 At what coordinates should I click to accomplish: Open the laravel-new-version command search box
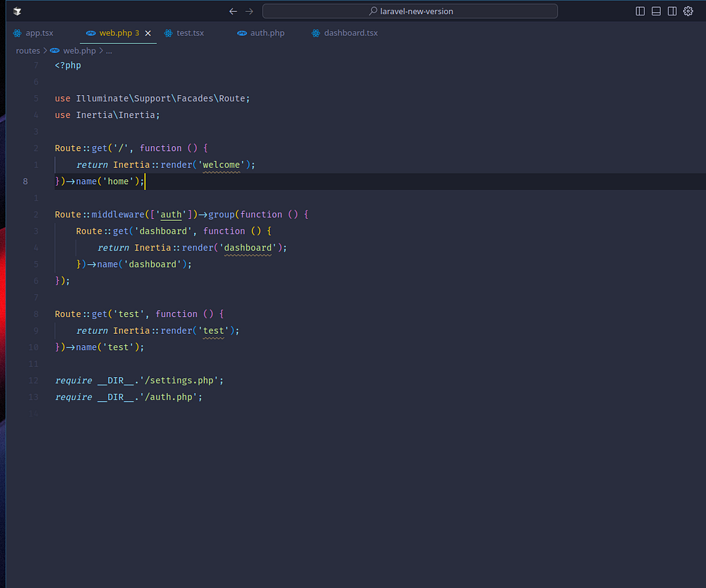point(410,11)
